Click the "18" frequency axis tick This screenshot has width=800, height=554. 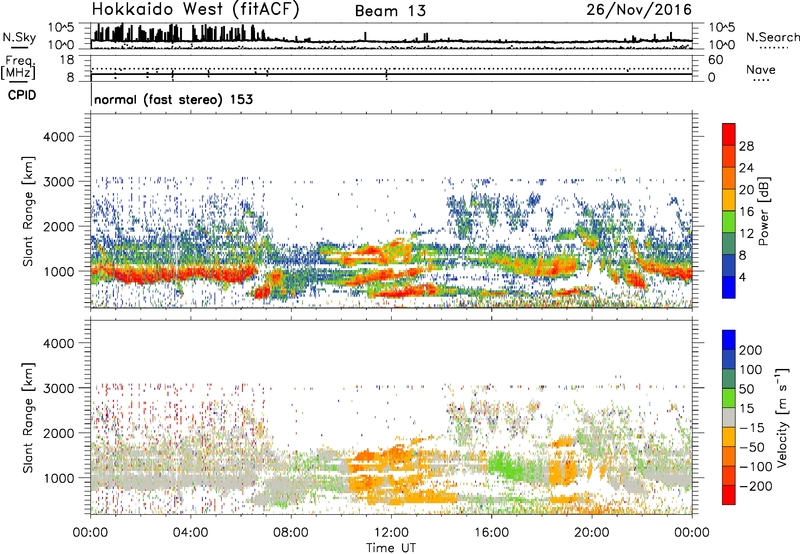[67, 59]
